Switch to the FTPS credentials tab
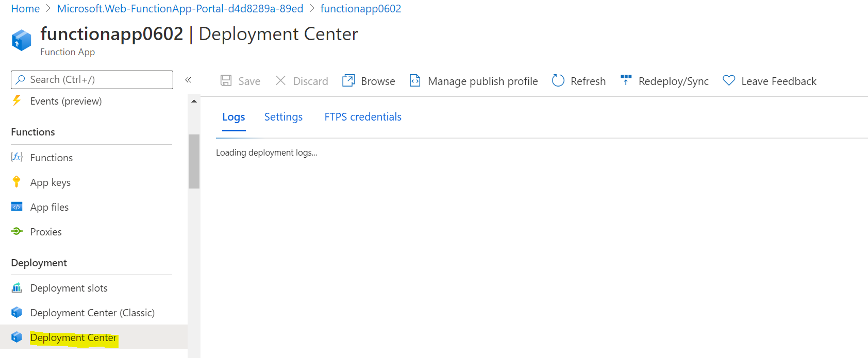 [363, 117]
